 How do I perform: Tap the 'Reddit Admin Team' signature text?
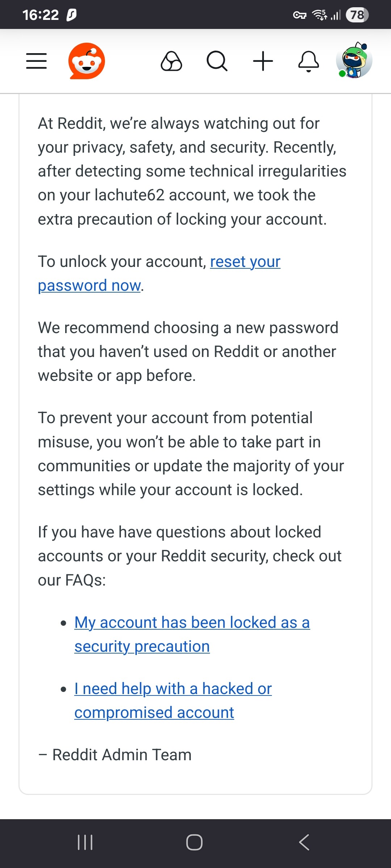[x=122, y=755]
